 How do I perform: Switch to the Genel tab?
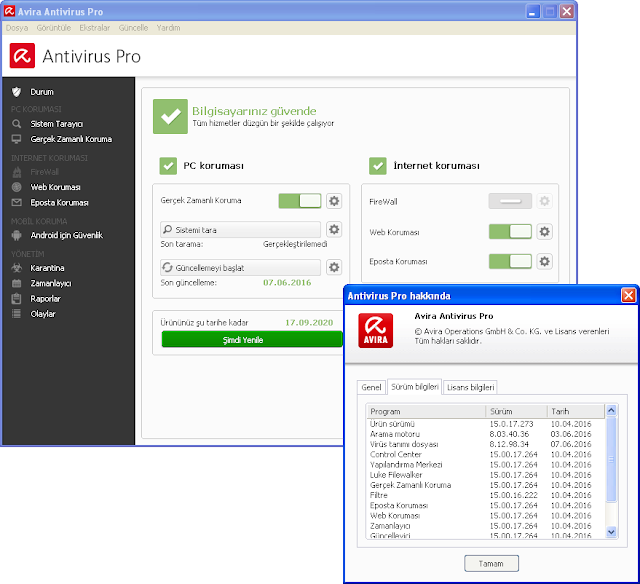(371, 387)
